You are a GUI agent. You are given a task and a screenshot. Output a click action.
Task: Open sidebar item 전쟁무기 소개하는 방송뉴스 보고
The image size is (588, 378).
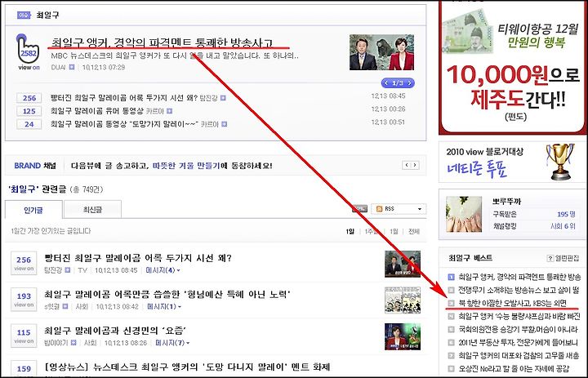point(519,291)
